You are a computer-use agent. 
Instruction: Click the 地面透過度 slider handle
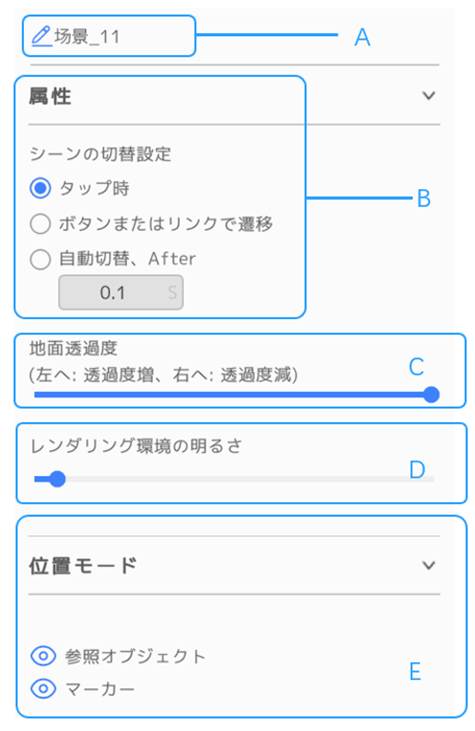click(x=432, y=394)
